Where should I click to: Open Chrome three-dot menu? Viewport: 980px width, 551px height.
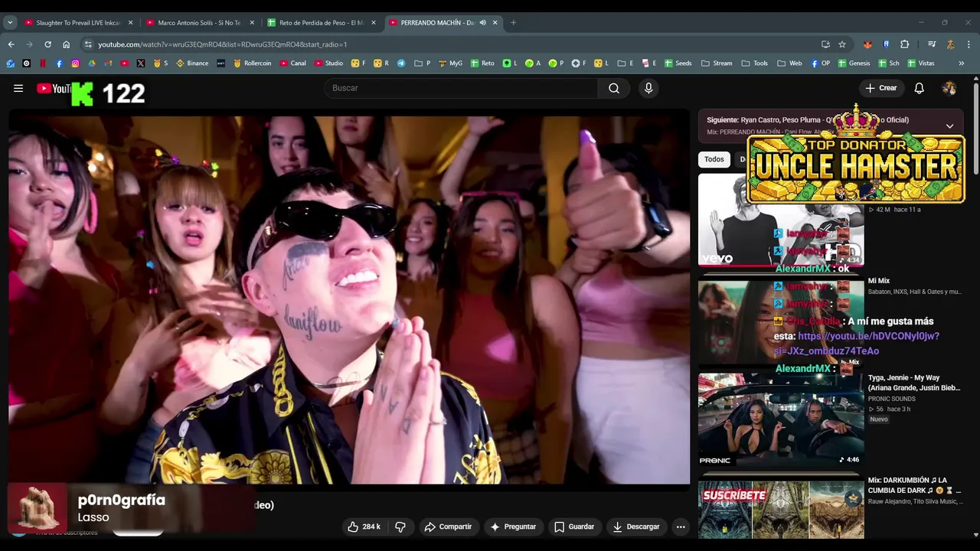969,44
